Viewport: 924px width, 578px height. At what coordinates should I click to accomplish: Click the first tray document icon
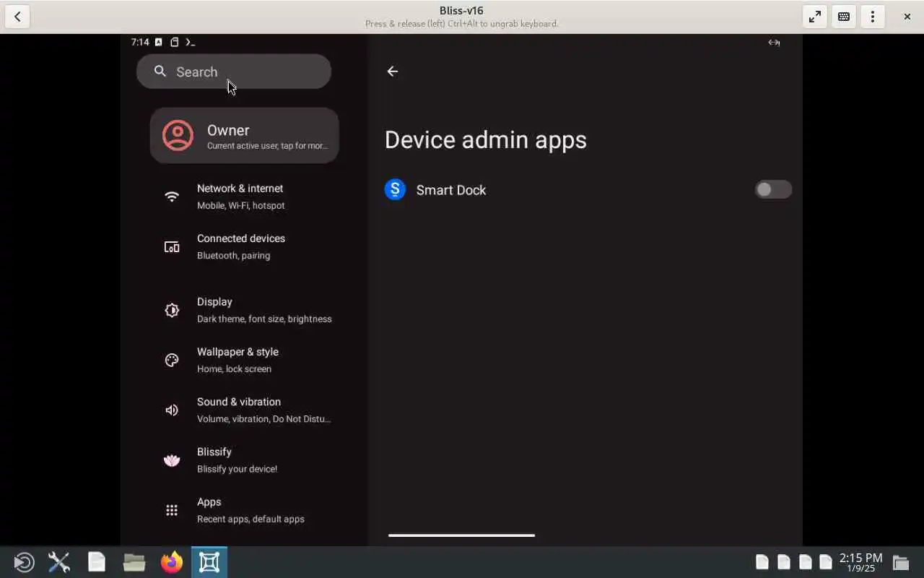click(x=762, y=562)
